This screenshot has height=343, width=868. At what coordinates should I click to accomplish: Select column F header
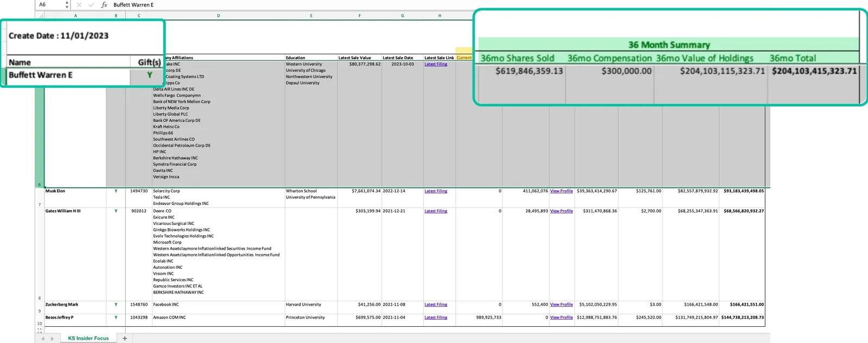point(359,16)
